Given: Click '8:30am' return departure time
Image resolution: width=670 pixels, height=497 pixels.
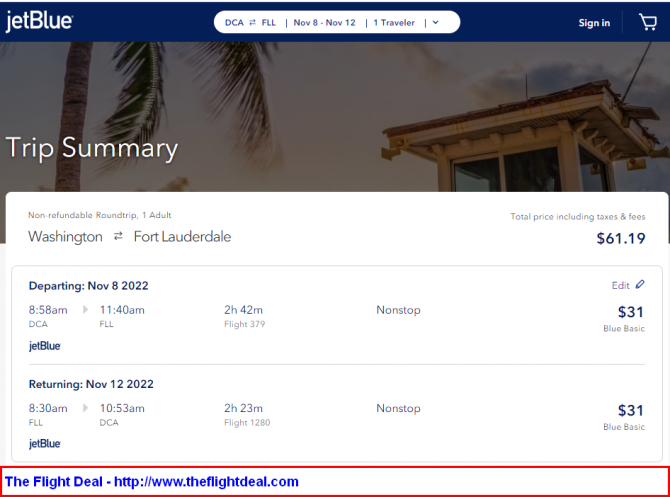Looking at the screenshot, I should click(x=48, y=408).
